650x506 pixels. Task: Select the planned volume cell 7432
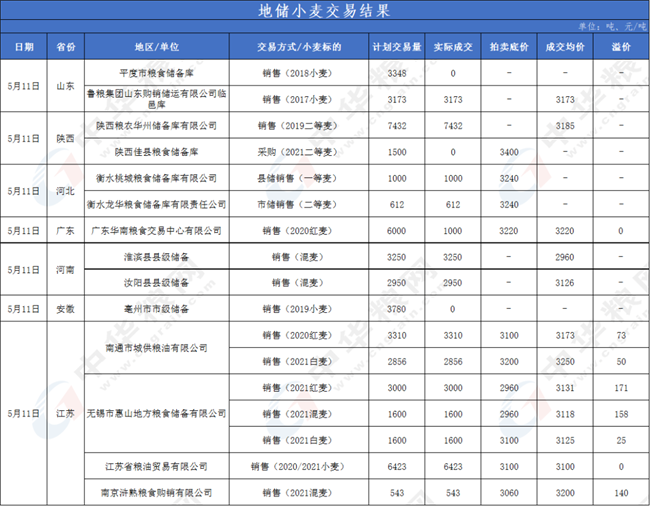click(x=396, y=127)
